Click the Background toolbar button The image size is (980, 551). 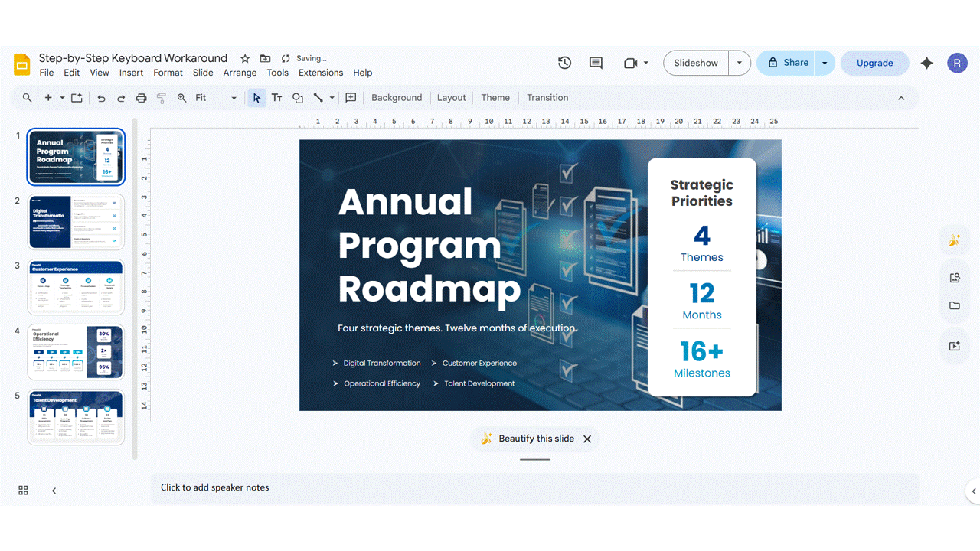pyautogui.click(x=397, y=98)
